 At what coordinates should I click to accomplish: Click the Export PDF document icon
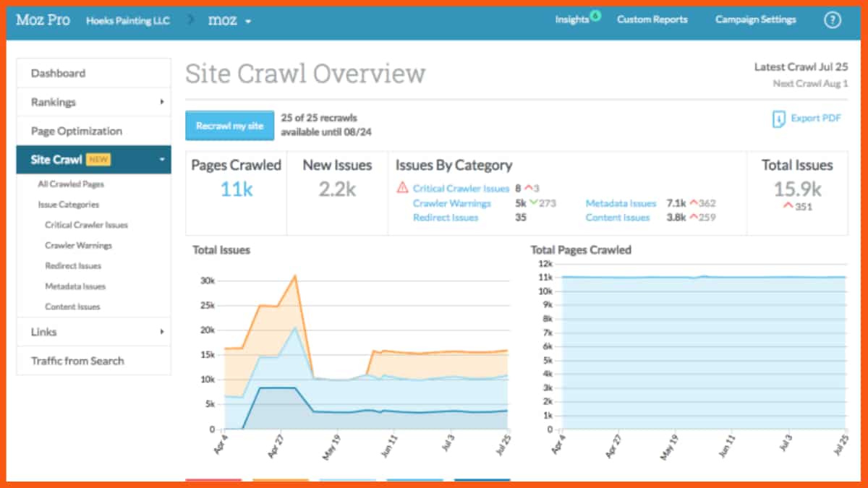point(779,119)
